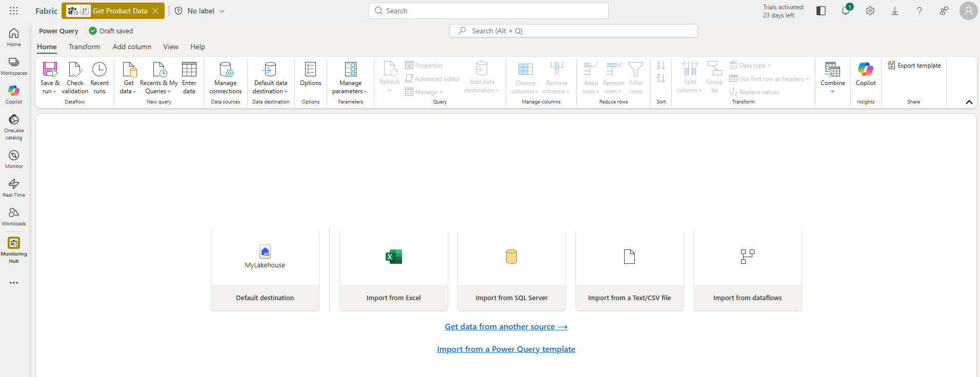Open Copilot in left sidebar
980x377 pixels.
coord(14,95)
